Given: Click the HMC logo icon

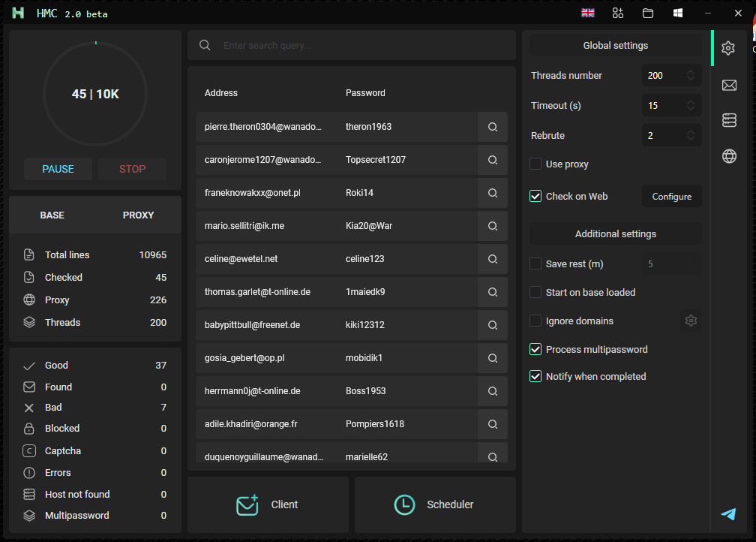Looking at the screenshot, I should [x=18, y=13].
